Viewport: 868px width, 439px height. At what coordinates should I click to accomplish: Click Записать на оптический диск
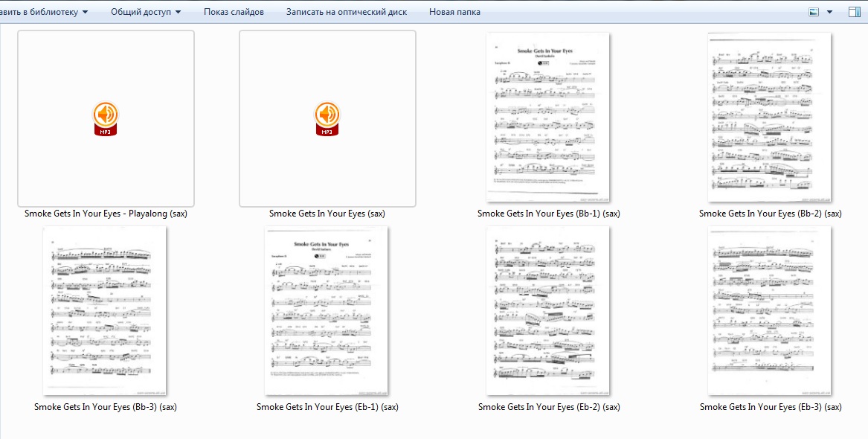[347, 12]
